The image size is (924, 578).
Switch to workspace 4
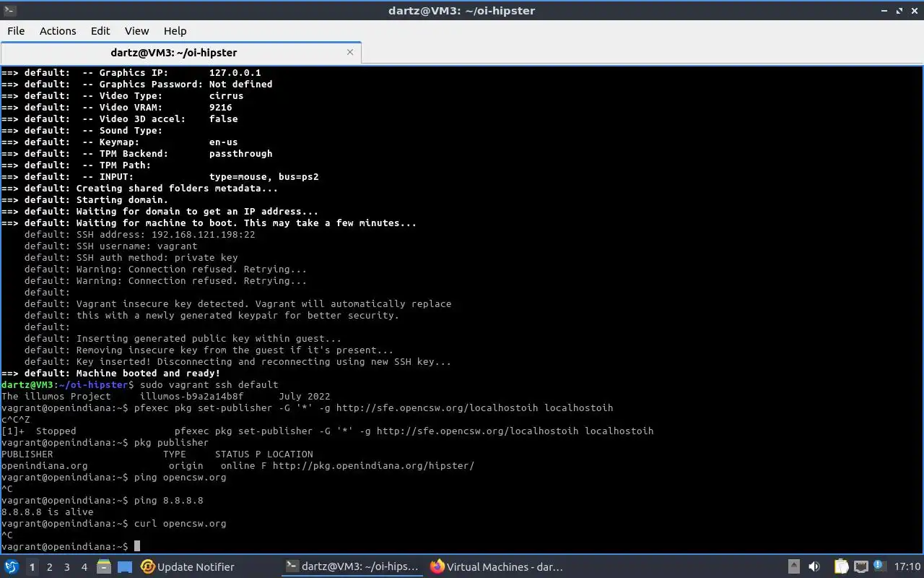tap(84, 567)
